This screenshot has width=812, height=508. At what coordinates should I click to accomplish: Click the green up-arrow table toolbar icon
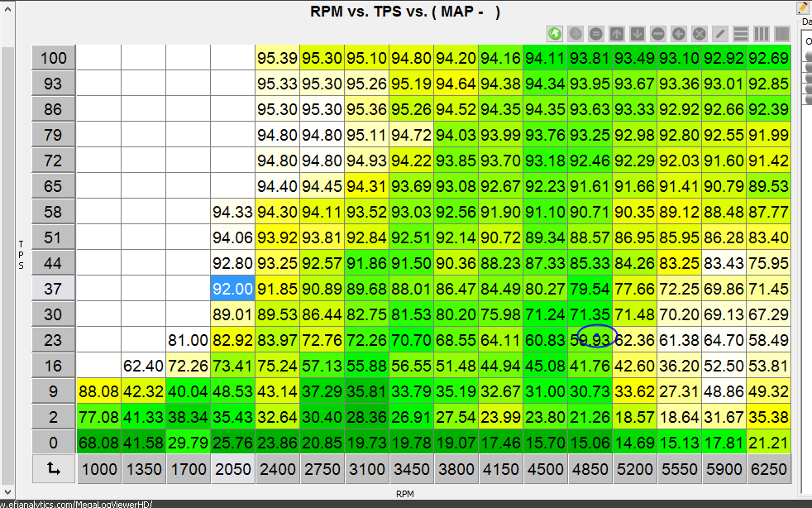pos(555,34)
